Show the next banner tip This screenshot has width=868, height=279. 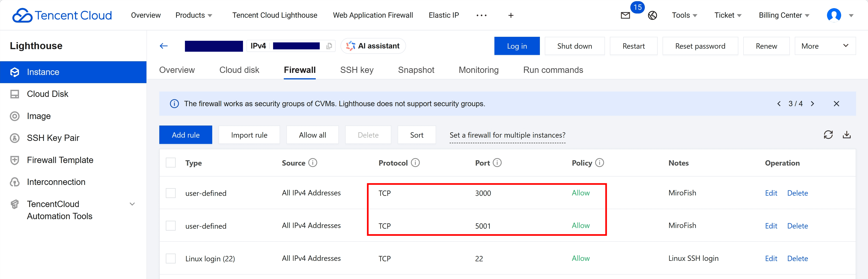coord(812,104)
